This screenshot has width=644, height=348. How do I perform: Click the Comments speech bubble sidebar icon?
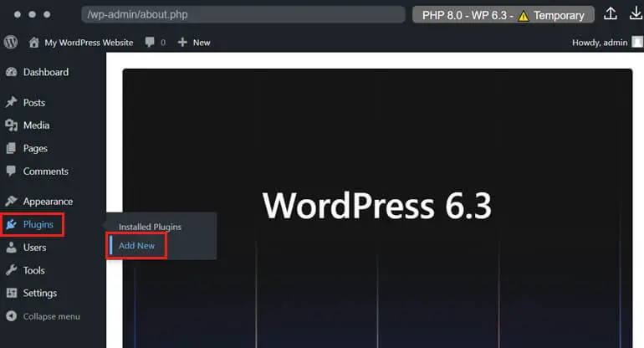coord(12,171)
